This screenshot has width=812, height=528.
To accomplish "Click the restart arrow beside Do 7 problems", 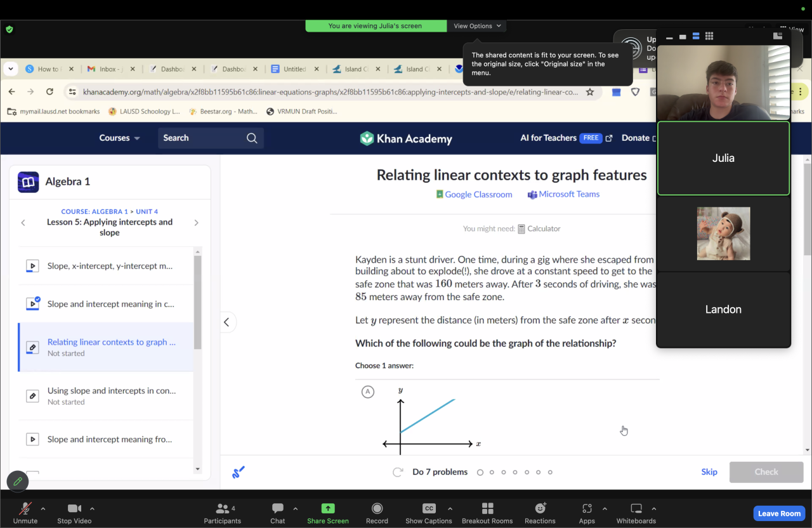I will (x=398, y=472).
